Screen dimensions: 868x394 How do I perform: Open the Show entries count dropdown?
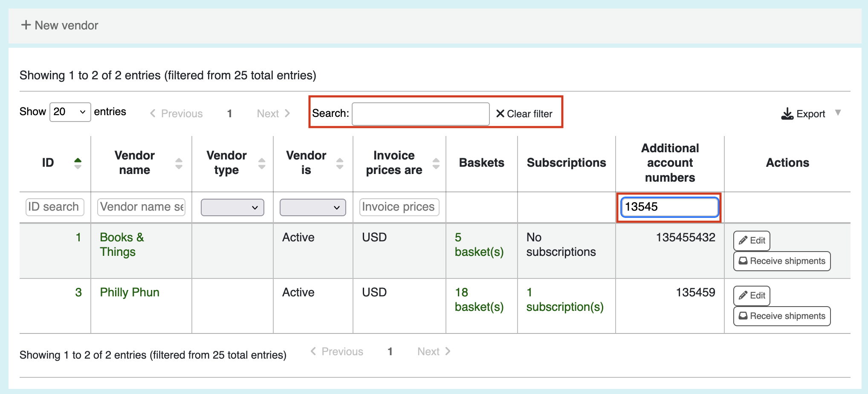tap(70, 112)
